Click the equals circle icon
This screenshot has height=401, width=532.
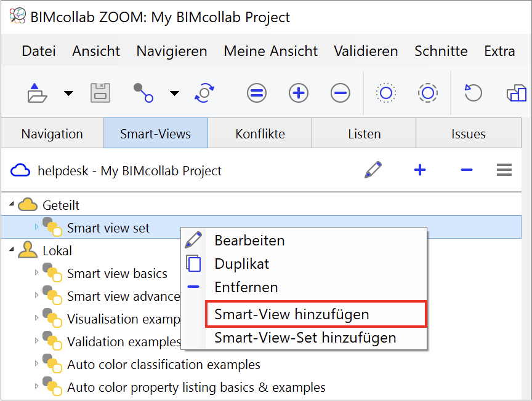[x=257, y=93]
